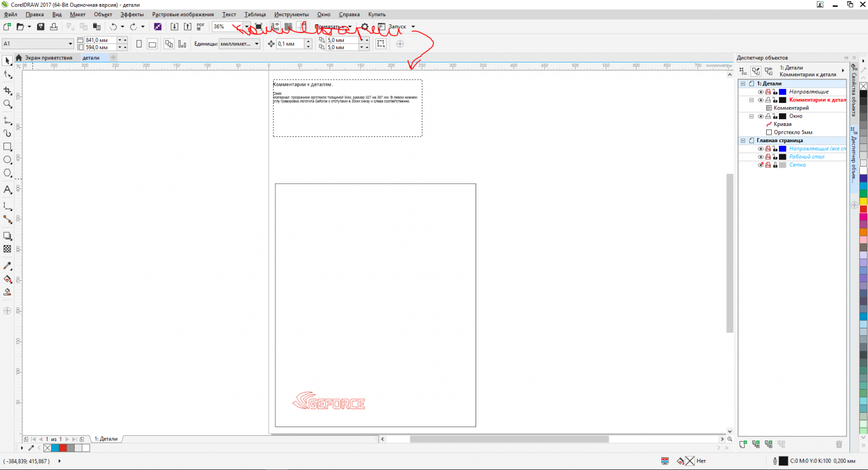Click the Undo arrow icon
This screenshot has width=868, height=470.
(113, 27)
